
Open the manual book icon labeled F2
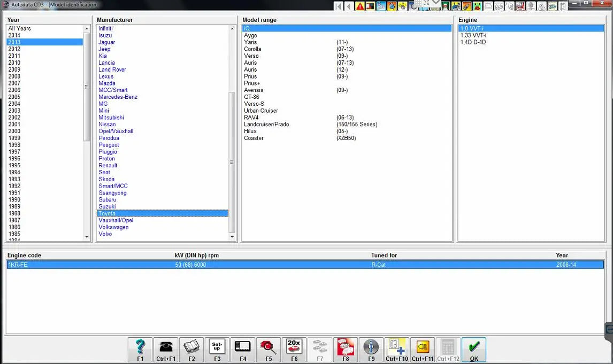point(191,348)
